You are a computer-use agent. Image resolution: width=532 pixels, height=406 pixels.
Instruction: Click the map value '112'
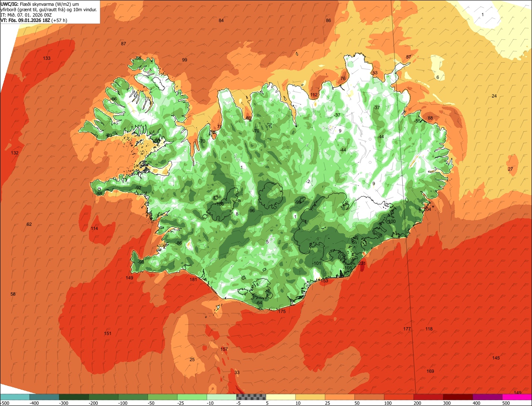pos(314,95)
